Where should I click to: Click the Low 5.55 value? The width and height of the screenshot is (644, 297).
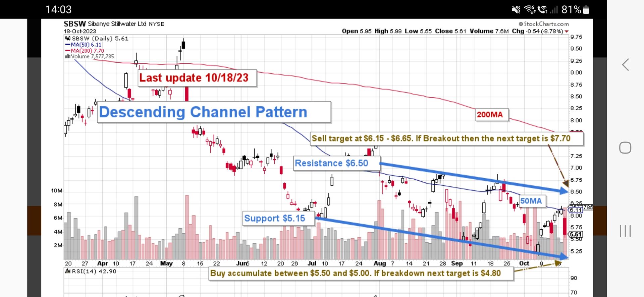point(418,31)
